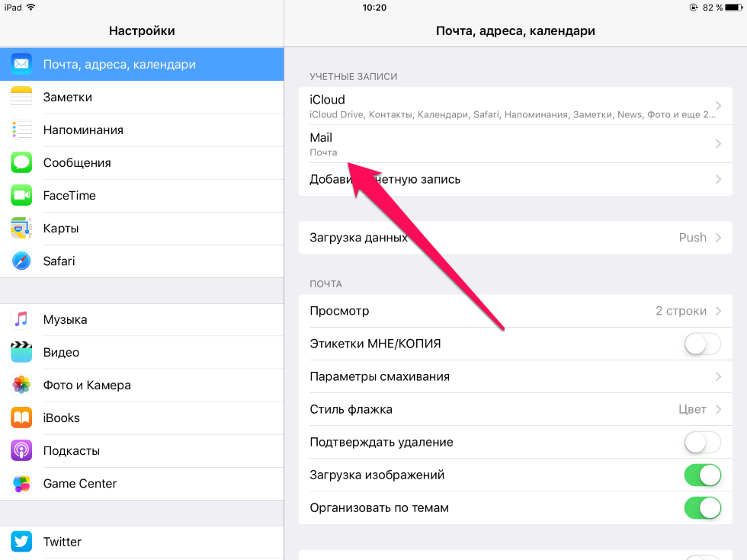Open Параметры смахивания settings row
Viewport: 747px width, 560px height.
click(515, 376)
